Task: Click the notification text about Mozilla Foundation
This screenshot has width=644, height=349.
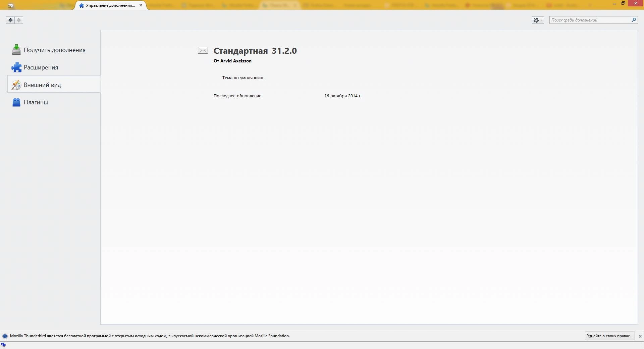Action: pos(150,336)
